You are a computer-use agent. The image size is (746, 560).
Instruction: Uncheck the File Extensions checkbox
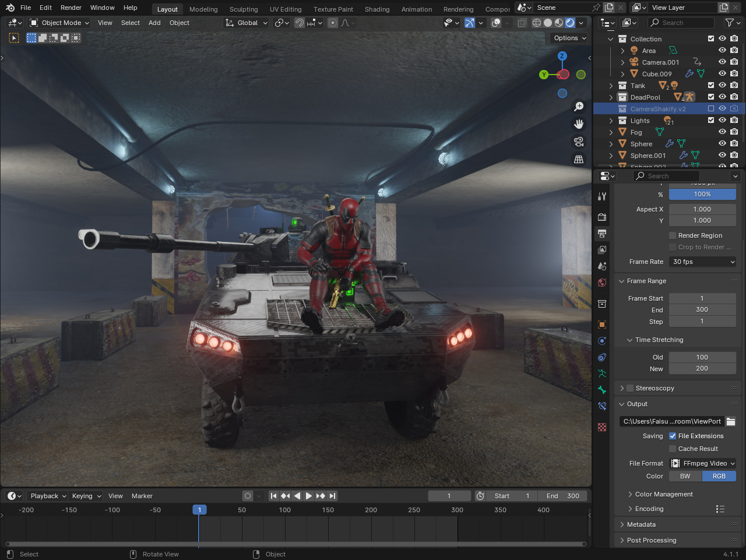point(673,436)
